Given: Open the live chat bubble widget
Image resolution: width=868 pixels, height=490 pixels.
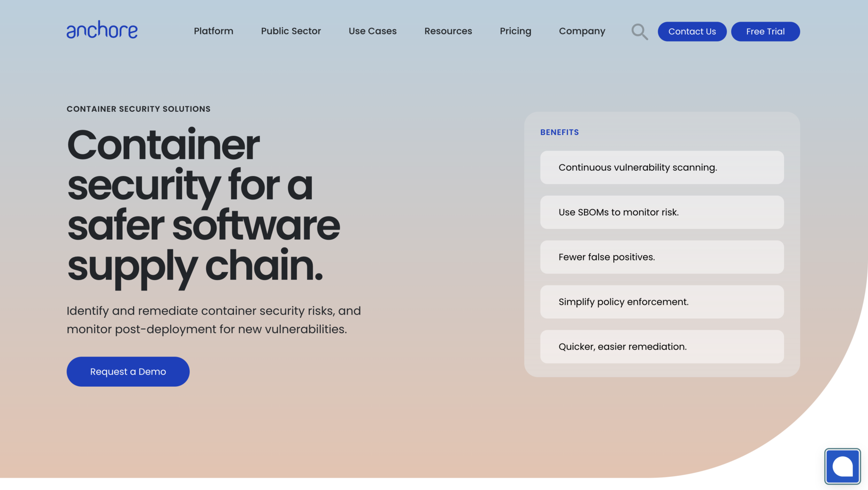Looking at the screenshot, I should click(x=842, y=467).
